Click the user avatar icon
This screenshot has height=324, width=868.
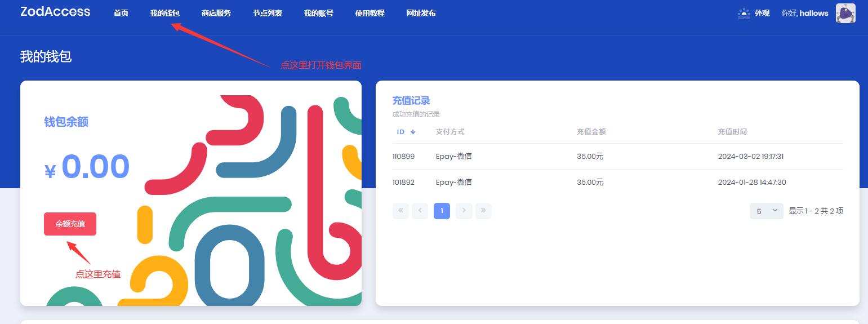coord(845,13)
